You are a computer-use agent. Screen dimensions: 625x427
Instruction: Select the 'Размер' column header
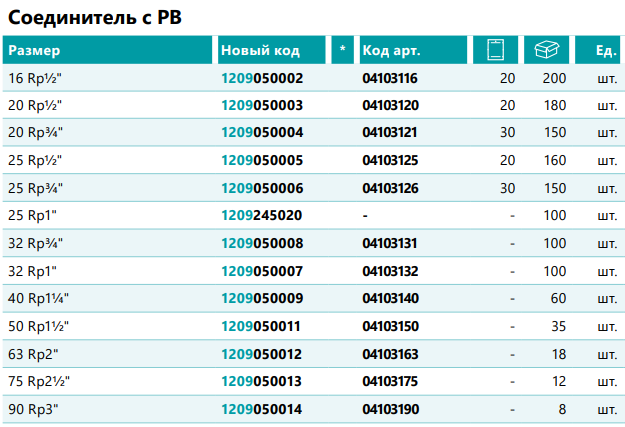[107, 50]
